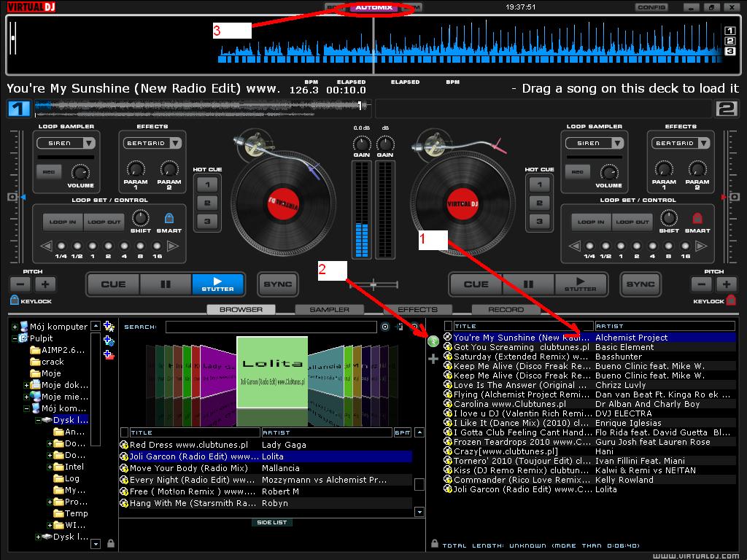Click the right deck turntable platter
Viewport: 747px width, 560px height.
click(462, 204)
